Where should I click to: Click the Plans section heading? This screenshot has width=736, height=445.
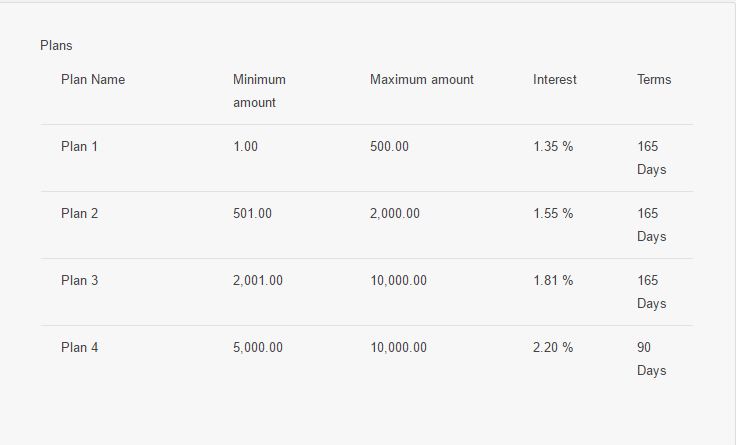(x=56, y=46)
